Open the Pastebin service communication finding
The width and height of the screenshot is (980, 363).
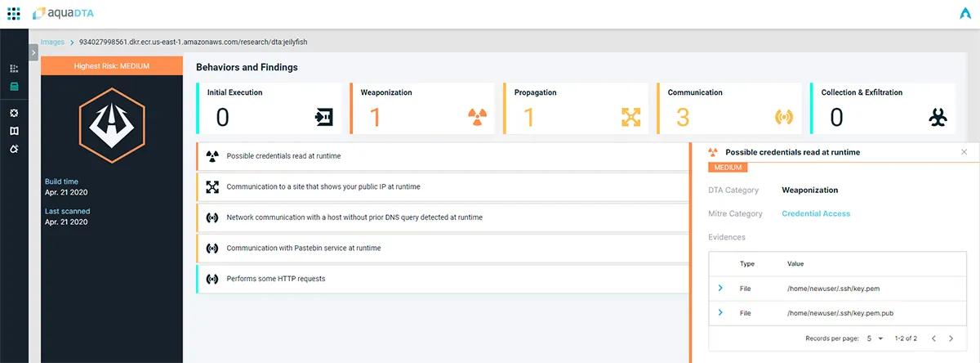click(x=443, y=248)
